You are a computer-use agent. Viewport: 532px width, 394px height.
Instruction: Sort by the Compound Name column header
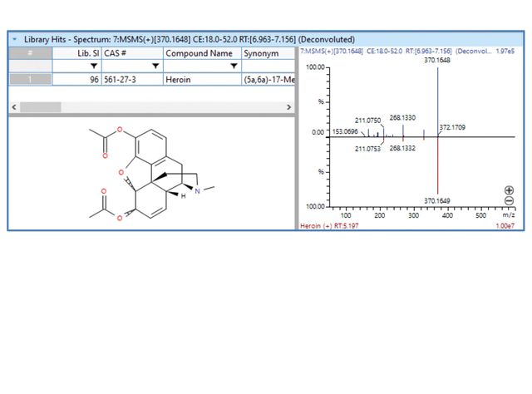[x=202, y=53]
